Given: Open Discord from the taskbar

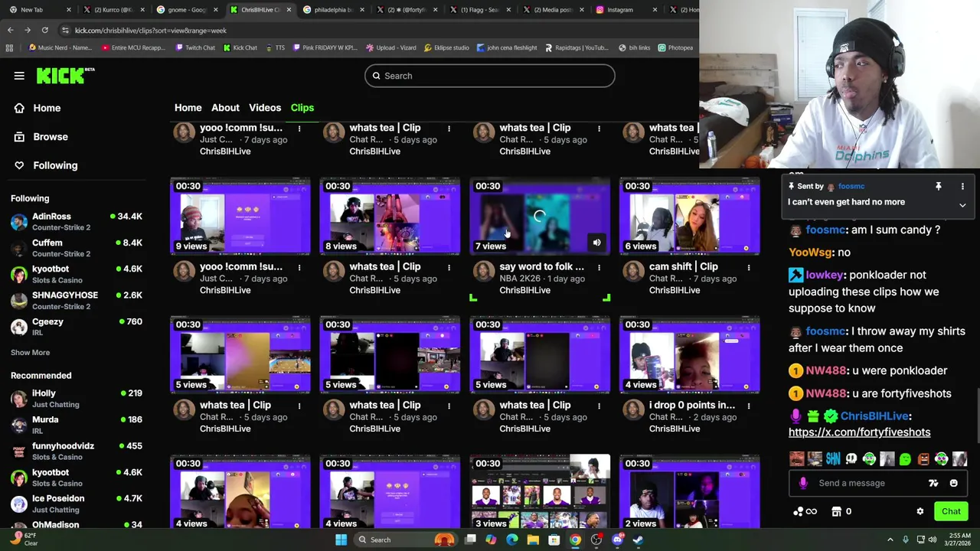Looking at the screenshot, I should point(617,540).
